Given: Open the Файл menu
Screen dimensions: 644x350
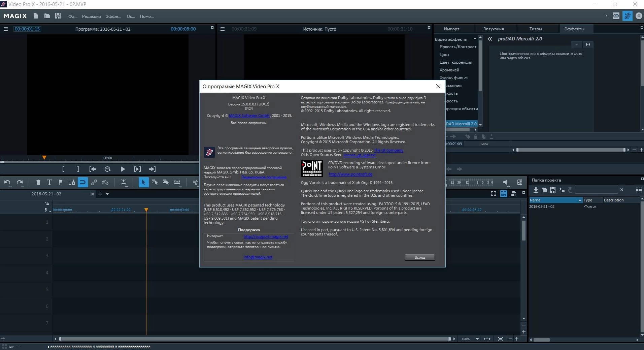Looking at the screenshot, I should coord(73,16).
